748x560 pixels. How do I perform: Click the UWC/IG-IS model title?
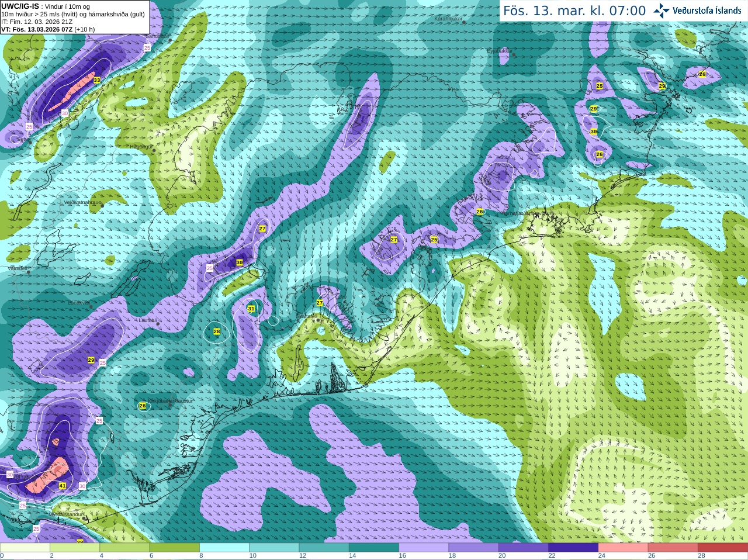point(20,6)
